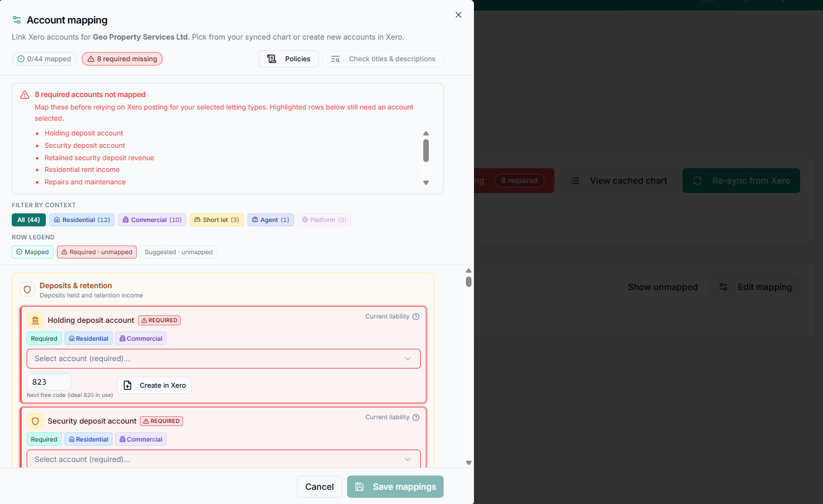The image size is (823, 504).
Task: Click Re-sync from Xero in background page
Action: click(741, 181)
